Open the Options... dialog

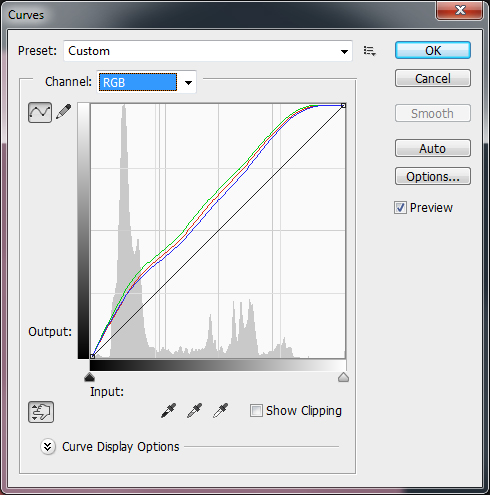pyautogui.click(x=433, y=176)
